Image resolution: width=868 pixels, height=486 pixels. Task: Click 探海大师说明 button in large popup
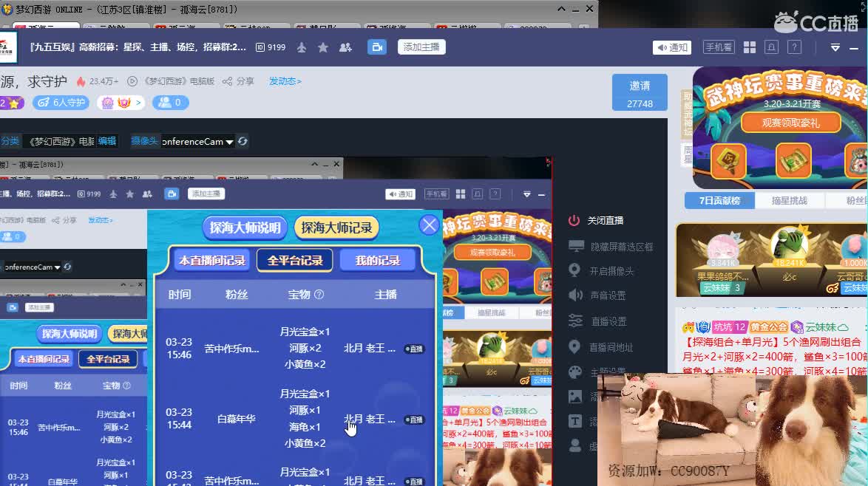tap(245, 227)
